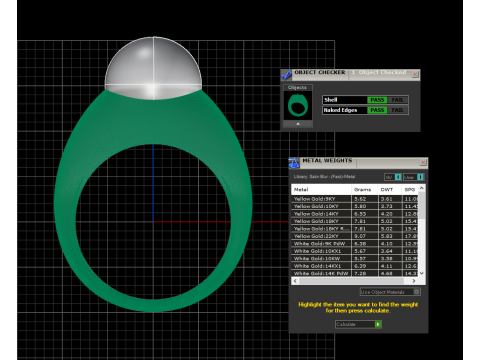The image size is (480, 360).
Task: Click the Metal column header
Action: 321,189
